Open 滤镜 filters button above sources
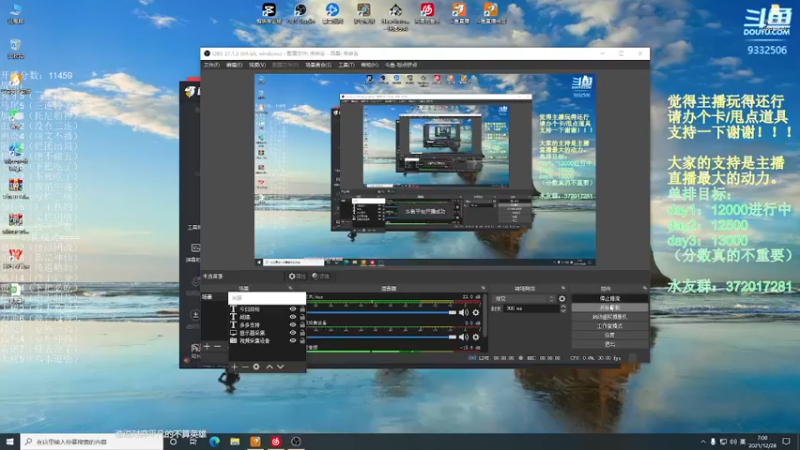Viewport: 800px width, 450px height. (x=321, y=276)
